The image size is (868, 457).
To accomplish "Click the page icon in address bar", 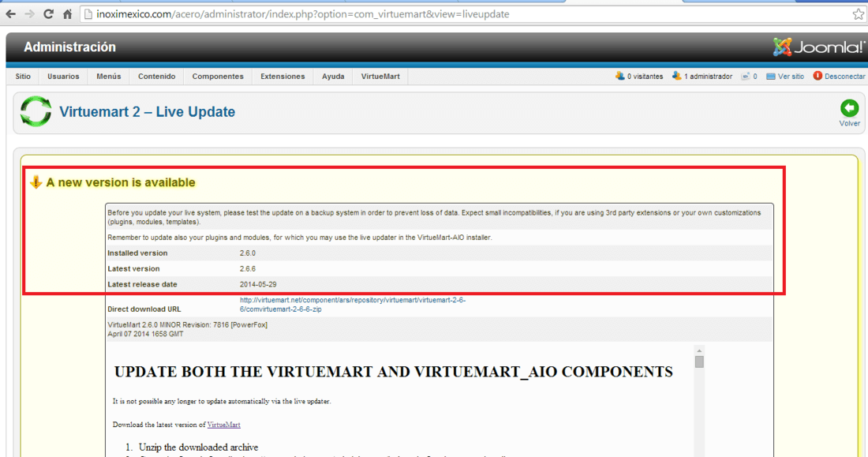I will tap(88, 14).
